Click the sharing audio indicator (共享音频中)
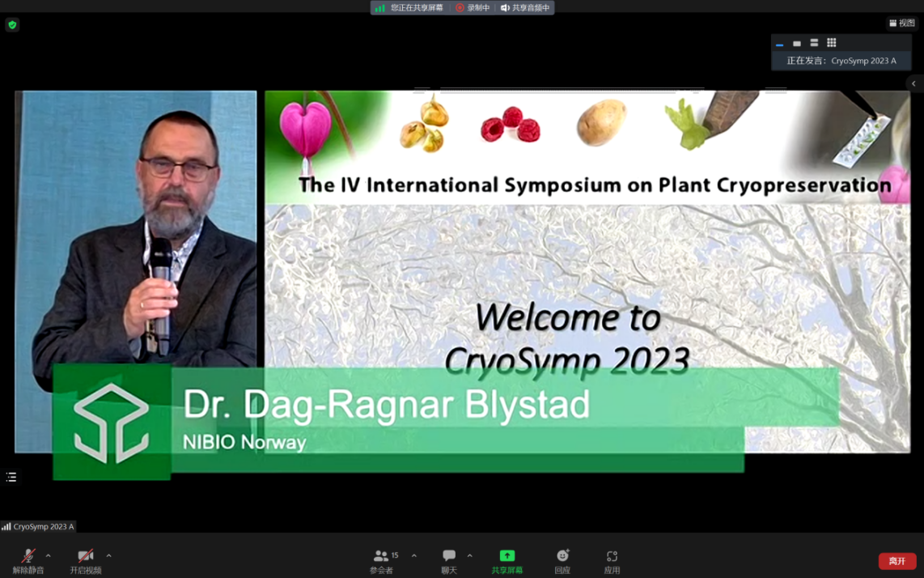Image resolution: width=924 pixels, height=578 pixels. (525, 7)
